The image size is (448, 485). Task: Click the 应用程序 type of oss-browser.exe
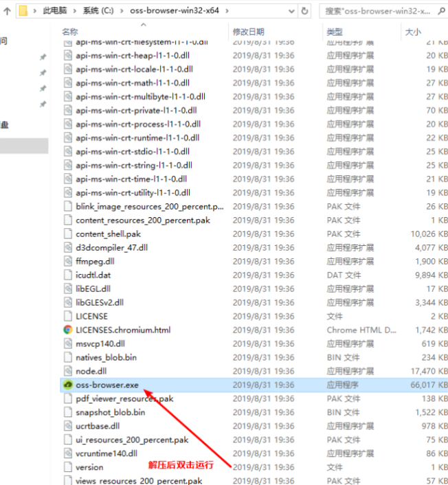coord(342,385)
